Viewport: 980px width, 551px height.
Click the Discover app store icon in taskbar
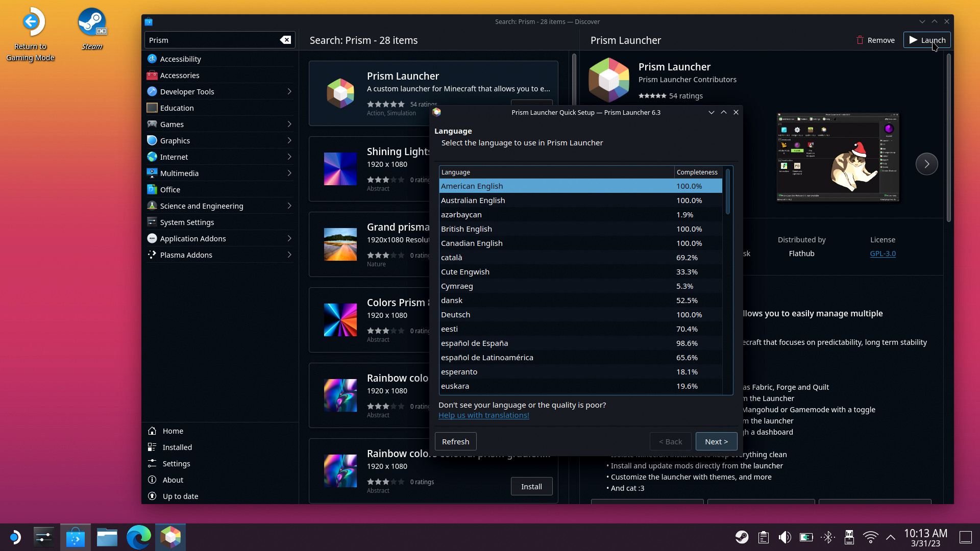pos(75,537)
